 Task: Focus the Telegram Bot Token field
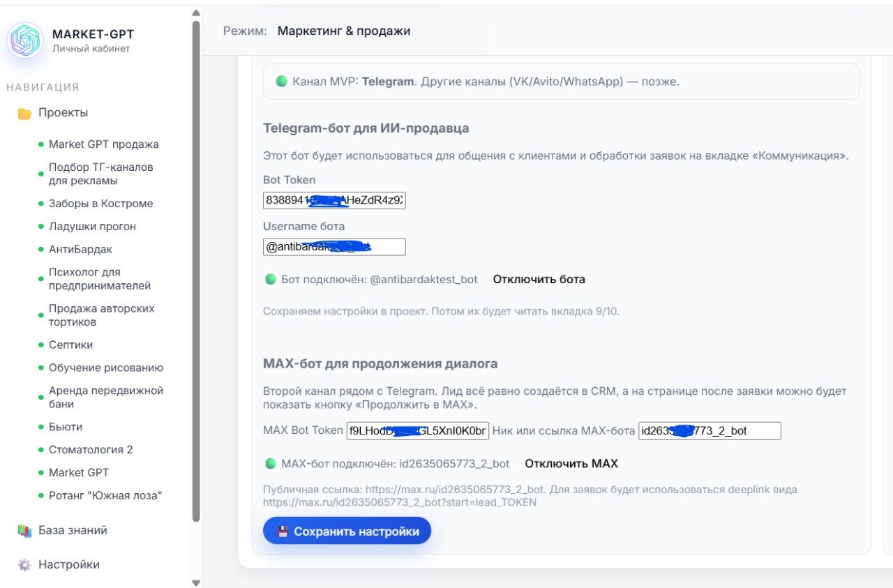pyautogui.click(x=334, y=201)
